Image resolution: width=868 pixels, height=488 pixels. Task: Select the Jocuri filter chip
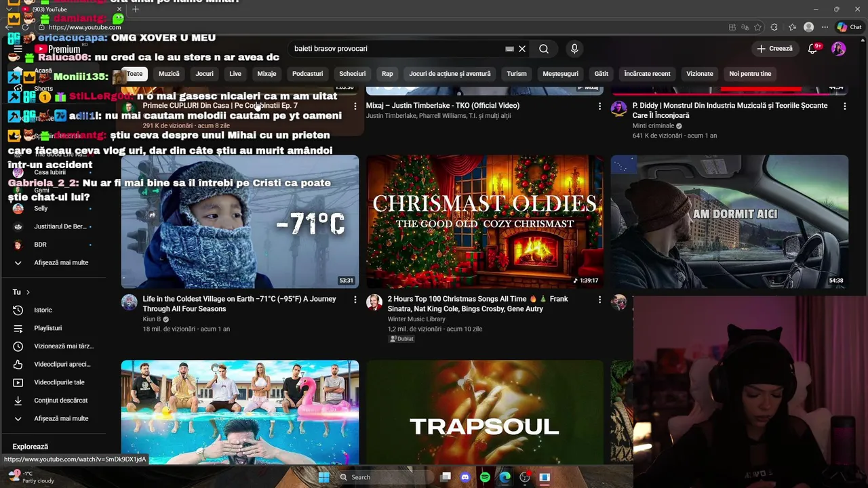204,74
